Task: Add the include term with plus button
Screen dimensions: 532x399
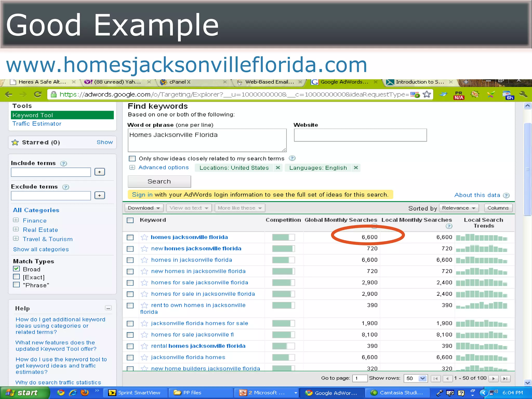Action: (99, 172)
